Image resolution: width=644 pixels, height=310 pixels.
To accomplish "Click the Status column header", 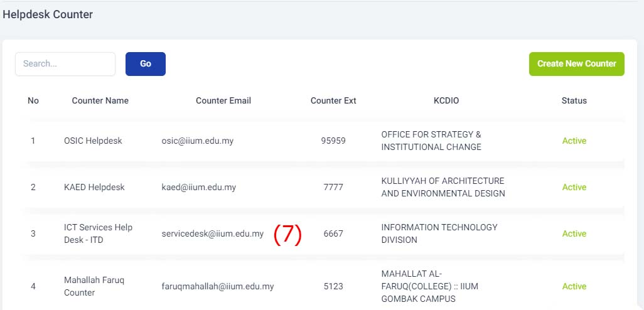I will click(574, 100).
